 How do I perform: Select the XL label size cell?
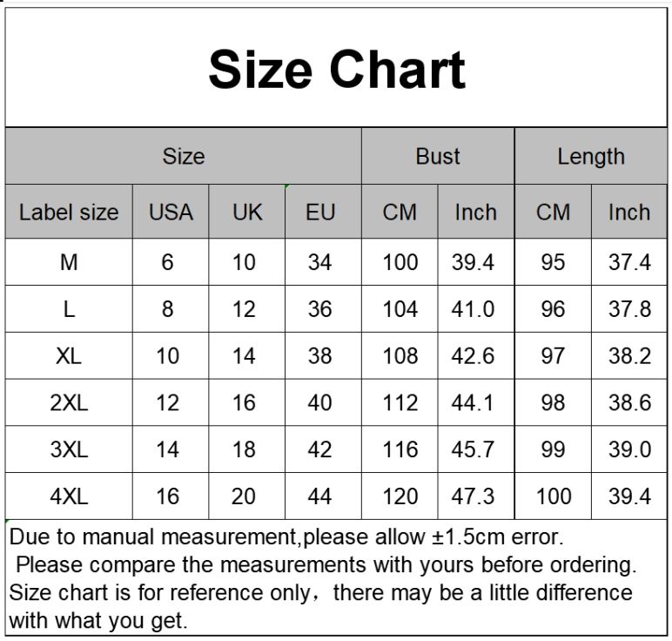[x=69, y=356]
